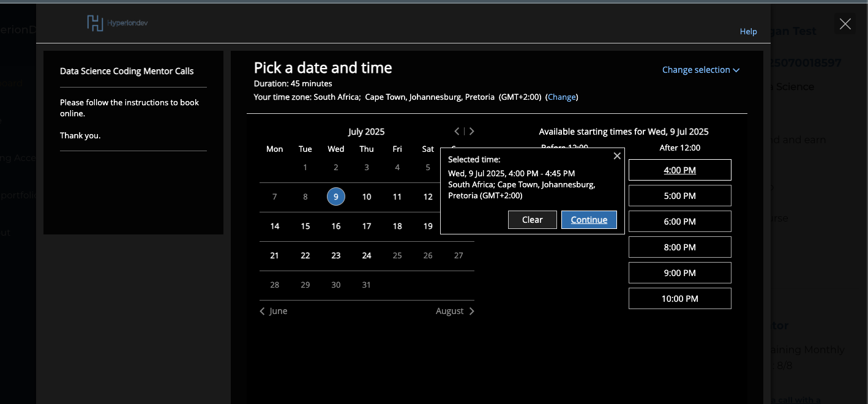The image size is (868, 404).
Task: Select the 8:00 PM starting time
Action: (679, 247)
